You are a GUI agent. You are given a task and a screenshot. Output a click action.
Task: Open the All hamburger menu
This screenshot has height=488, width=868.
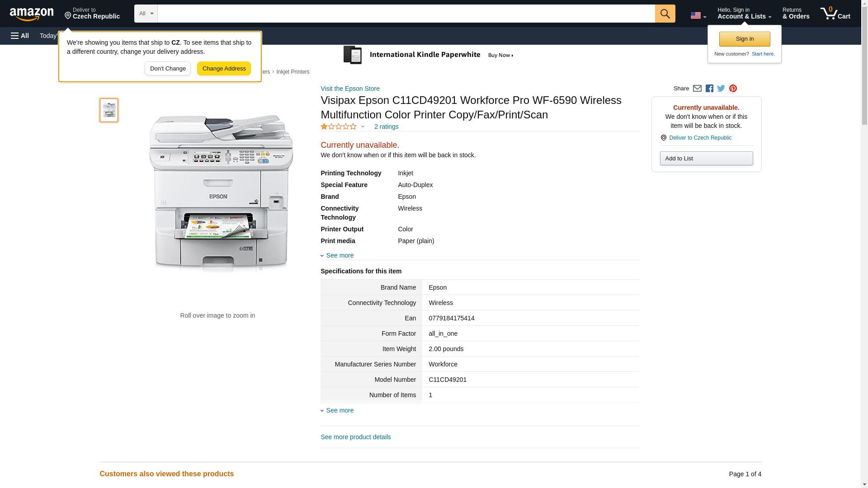(x=20, y=36)
